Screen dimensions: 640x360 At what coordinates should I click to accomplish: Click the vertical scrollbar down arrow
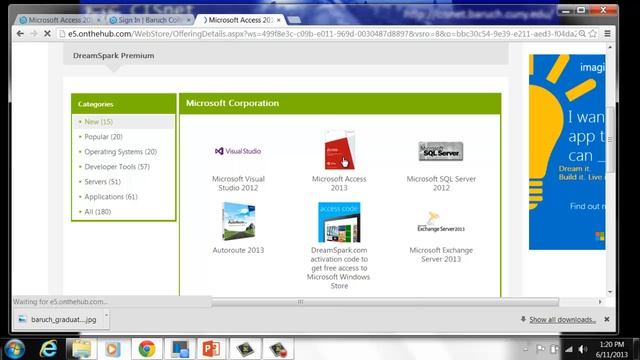tap(610, 292)
